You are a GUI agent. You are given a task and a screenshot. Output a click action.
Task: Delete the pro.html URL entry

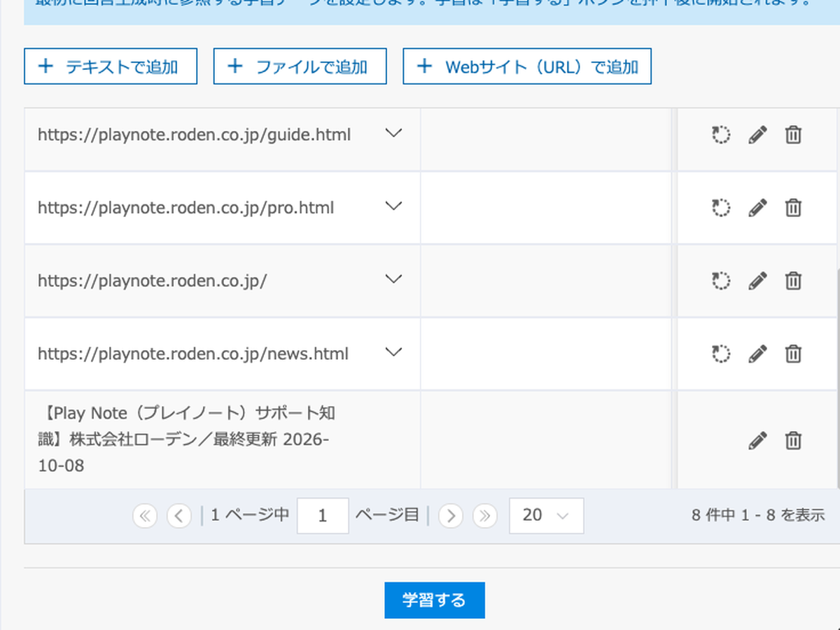coord(793,207)
